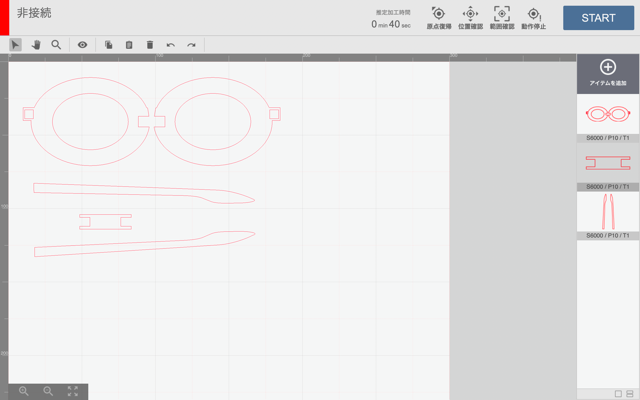Choose the magnifier zoom tool
The image size is (640, 400).
click(x=56, y=44)
